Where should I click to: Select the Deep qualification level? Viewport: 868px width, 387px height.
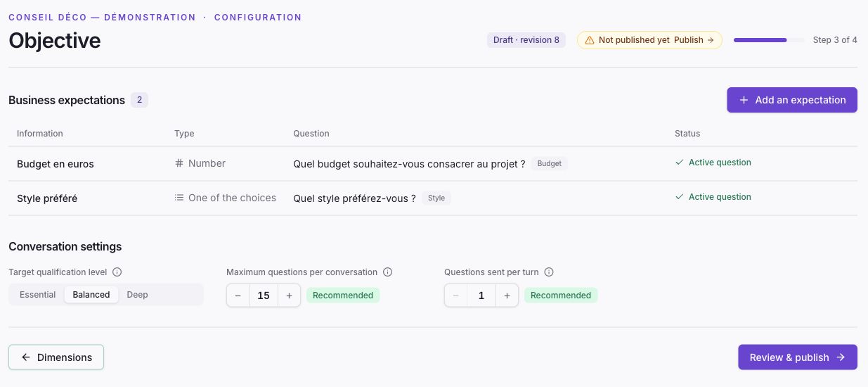click(x=137, y=295)
